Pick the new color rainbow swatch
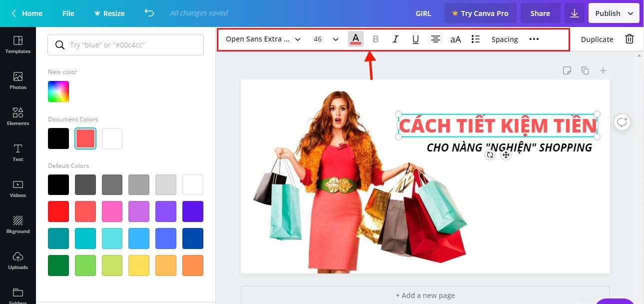This screenshot has width=644, height=304. pyautogui.click(x=58, y=91)
